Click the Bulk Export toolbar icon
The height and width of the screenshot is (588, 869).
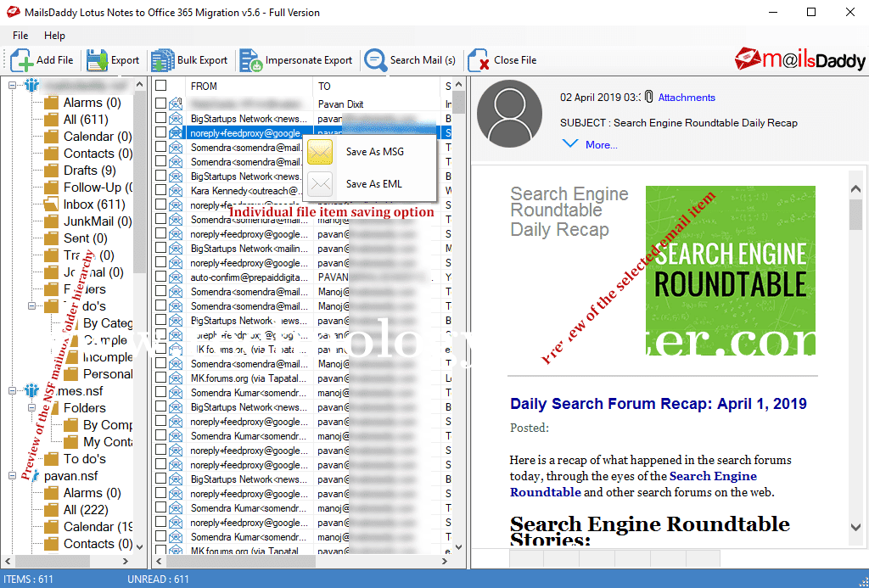(162, 60)
